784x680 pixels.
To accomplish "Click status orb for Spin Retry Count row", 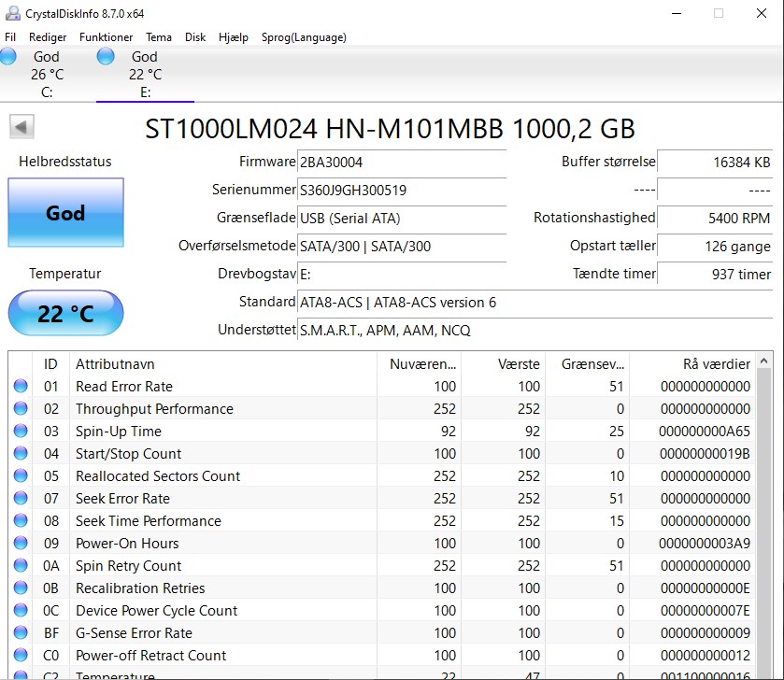I will (21, 565).
